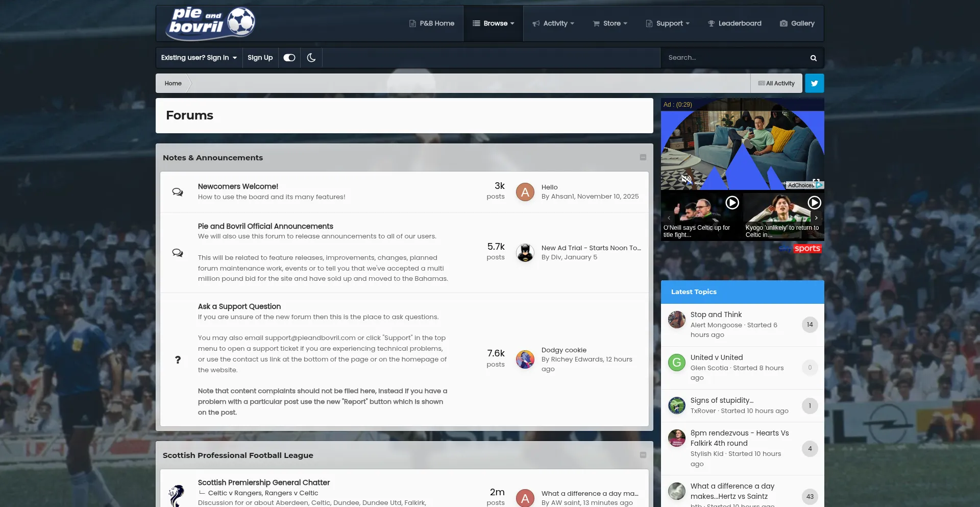Click the Twitter icon beside the breadcrumb bar
980x507 pixels.
[814, 83]
